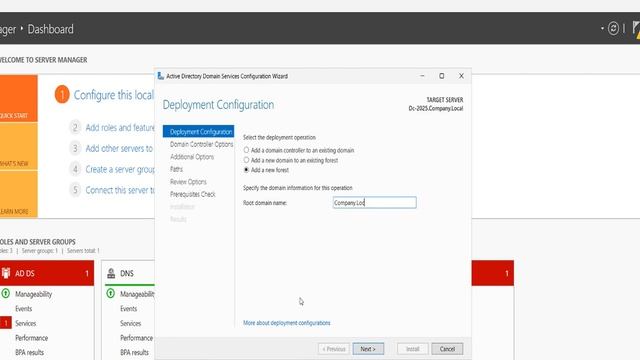
Task: Click the AD DS role tile header
Action: [x=47, y=273]
